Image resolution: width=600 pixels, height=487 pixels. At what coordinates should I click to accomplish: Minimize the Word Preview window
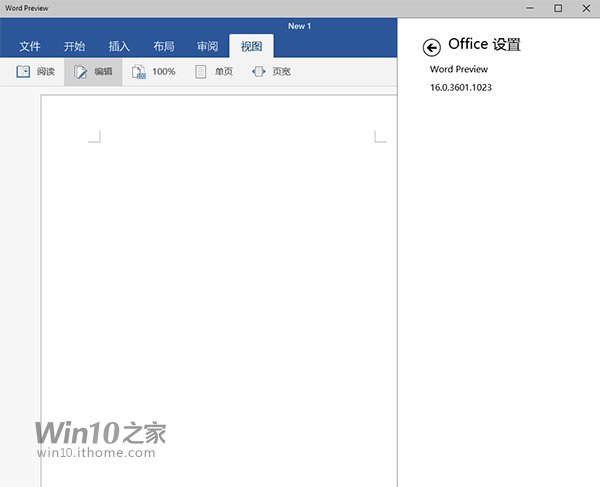coord(530,8)
